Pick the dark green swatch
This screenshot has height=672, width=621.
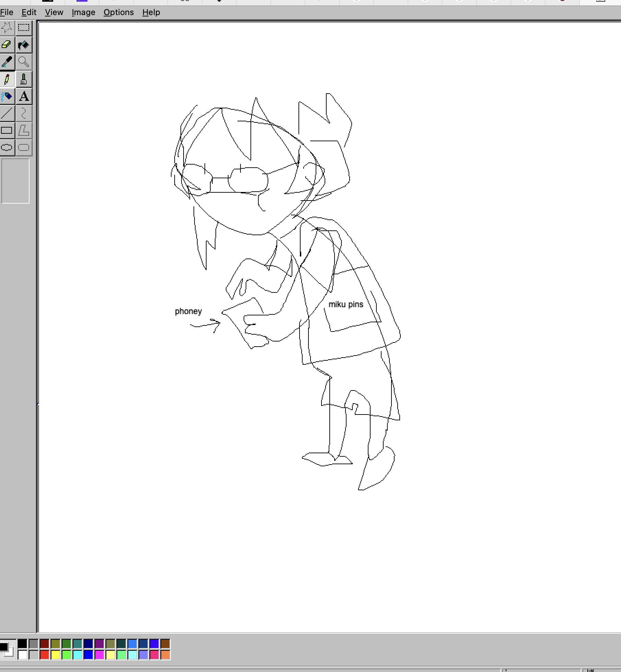point(67,644)
